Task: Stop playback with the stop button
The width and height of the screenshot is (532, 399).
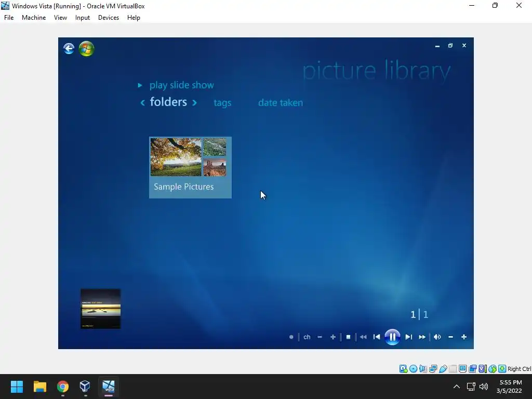Action: coord(348,337)
